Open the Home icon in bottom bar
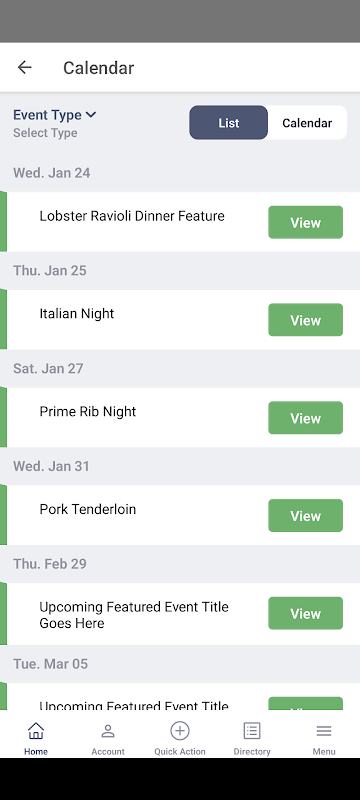Screen dimensions: 360x800 click(x=36, y=731)
